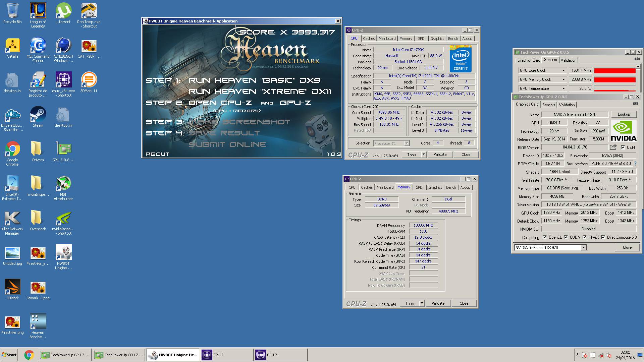Image resolution: width=644 pixels, height=362 pixels.
Task: Click the taskbar clock
Action: 625,355
